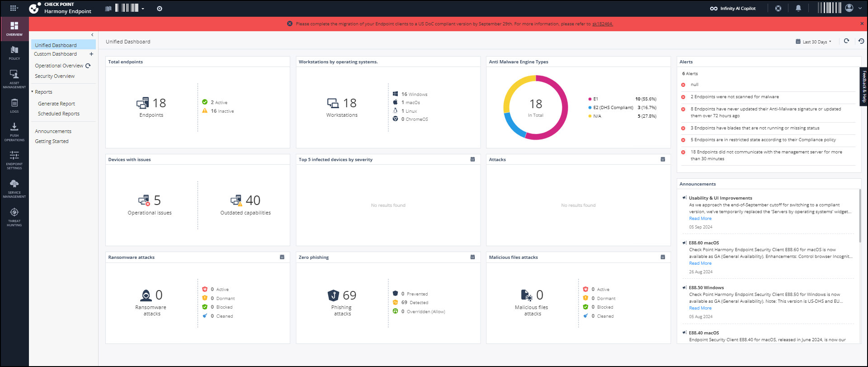Open the Last 30 Days time range dropdown
This screenshot has height=367, width=868.
pos(814,42)
